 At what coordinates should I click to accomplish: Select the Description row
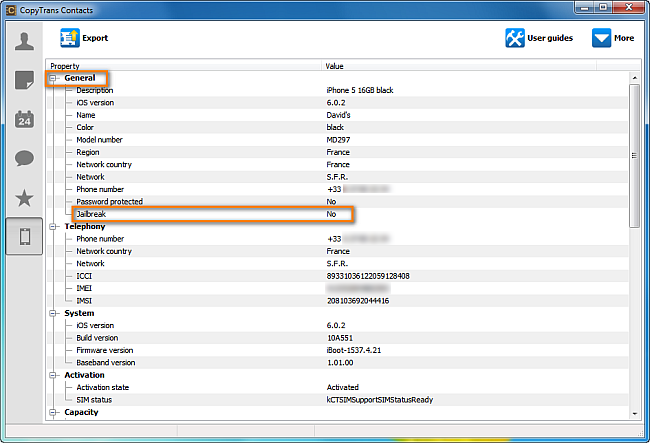click(x=338, y=90)
